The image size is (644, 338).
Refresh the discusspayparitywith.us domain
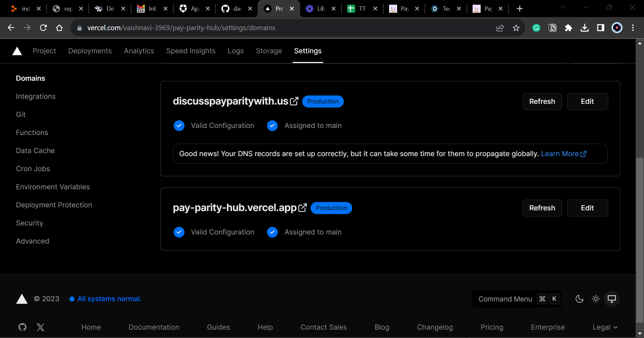542,102
